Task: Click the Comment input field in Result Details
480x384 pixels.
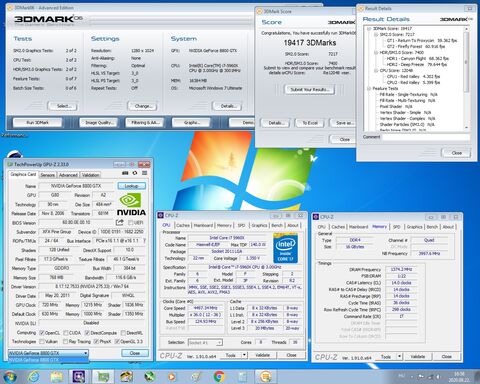Action: click(426, 137)
